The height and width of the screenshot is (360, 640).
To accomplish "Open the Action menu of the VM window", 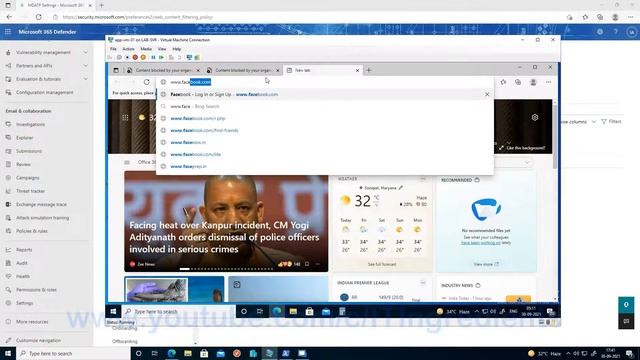I will [128, 49].
